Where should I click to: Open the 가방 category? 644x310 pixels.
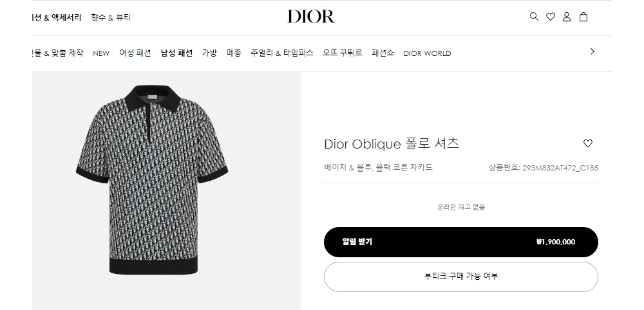click(209, 53)
